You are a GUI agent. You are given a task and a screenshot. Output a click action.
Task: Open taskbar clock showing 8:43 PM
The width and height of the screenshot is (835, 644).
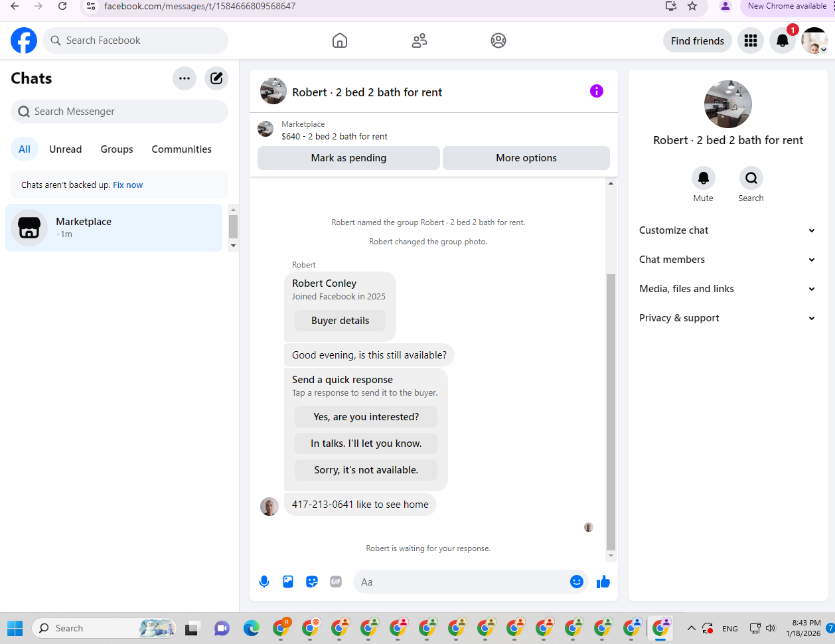(804, 628)
